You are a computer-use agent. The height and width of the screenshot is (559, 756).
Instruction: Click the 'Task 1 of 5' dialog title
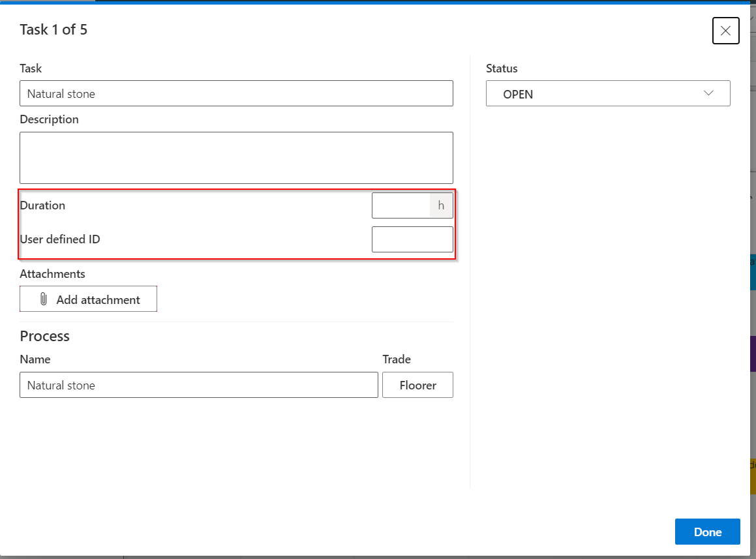53,30
